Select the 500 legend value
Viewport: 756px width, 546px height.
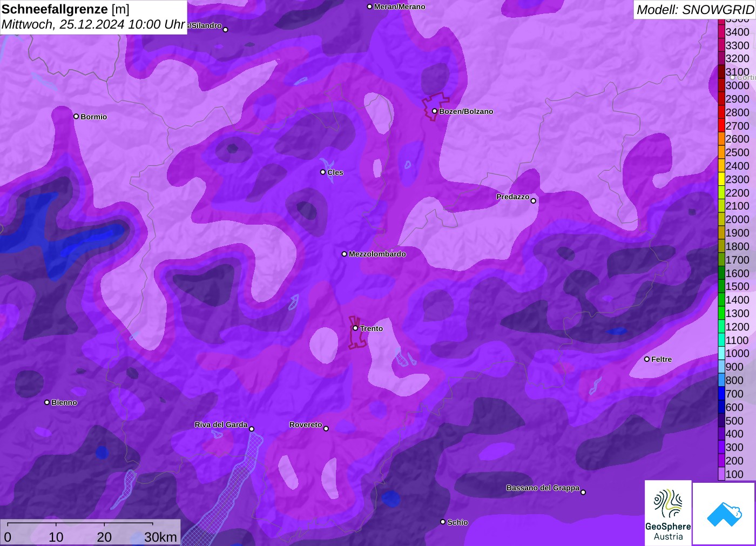tap(734, 421)
